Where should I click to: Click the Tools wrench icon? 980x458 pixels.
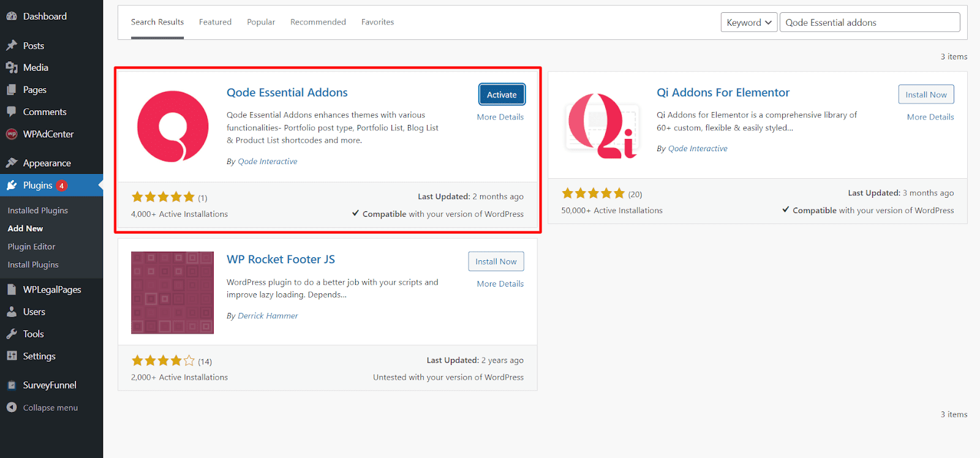(x=12, y=334)
